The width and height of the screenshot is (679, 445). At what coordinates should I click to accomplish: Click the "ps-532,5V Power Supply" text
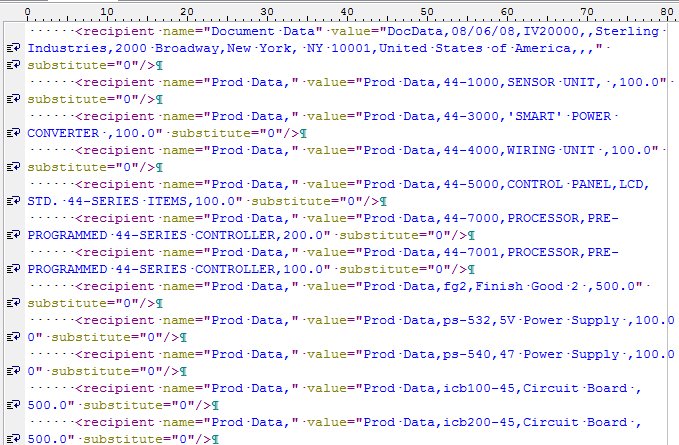point(531,320)
